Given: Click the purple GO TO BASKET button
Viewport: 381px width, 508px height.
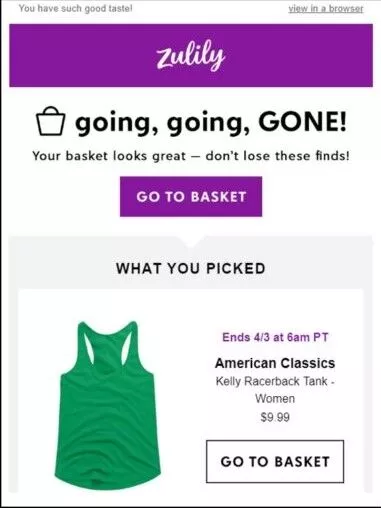Looking at the screenshot, I should point(191,196).
